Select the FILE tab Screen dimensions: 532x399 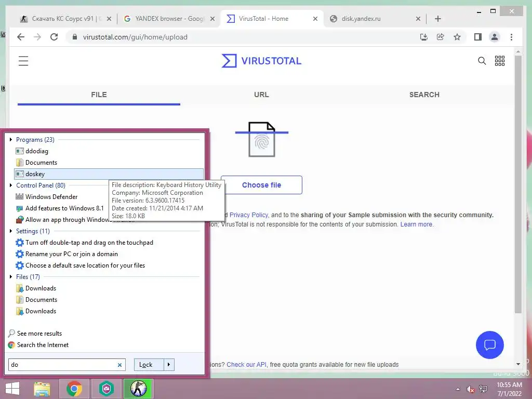click(x=99, y=95)
